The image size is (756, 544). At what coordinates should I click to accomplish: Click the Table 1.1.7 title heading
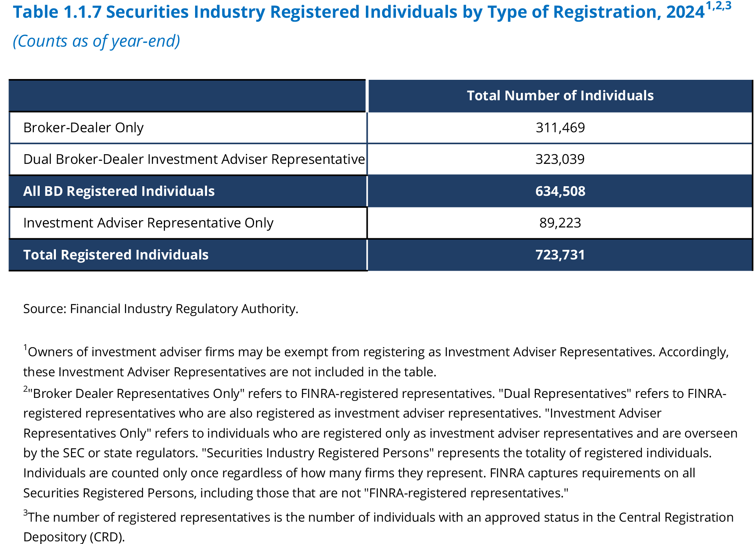point(359,12)
